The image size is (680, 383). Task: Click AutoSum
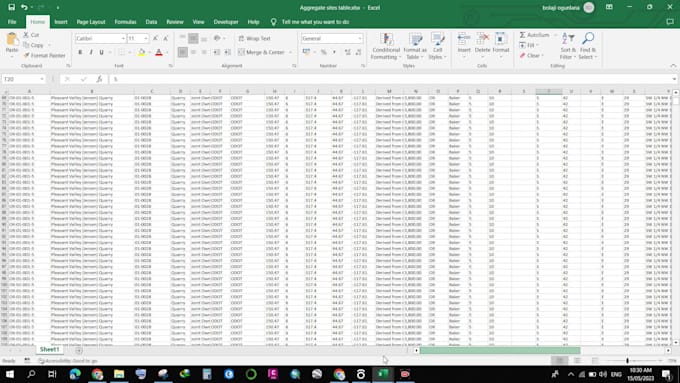click(x=535, y=35)
